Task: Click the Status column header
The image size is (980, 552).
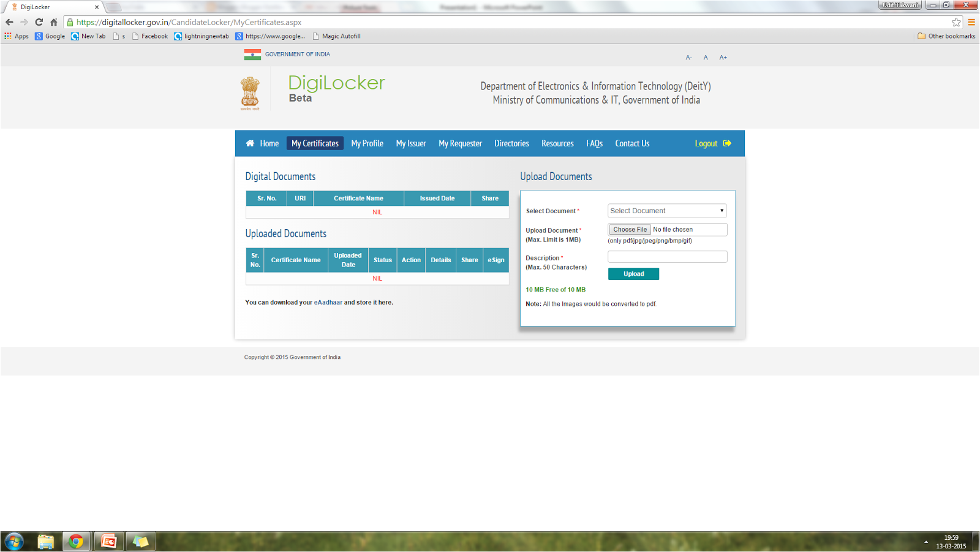Action: pyautogui.click(x=383, y=260)
